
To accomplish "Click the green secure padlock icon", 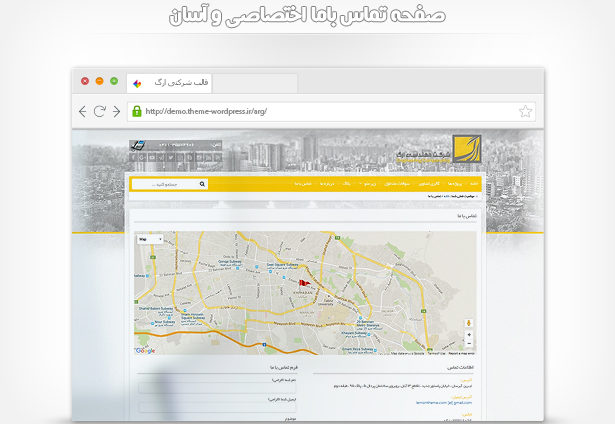I will 137,111.
